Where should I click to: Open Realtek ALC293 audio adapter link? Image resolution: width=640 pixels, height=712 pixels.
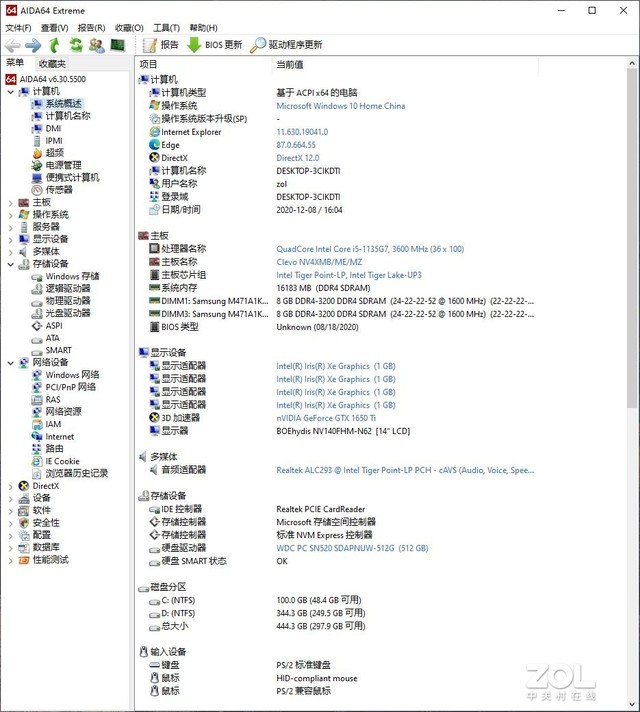(x=405, y=470)
